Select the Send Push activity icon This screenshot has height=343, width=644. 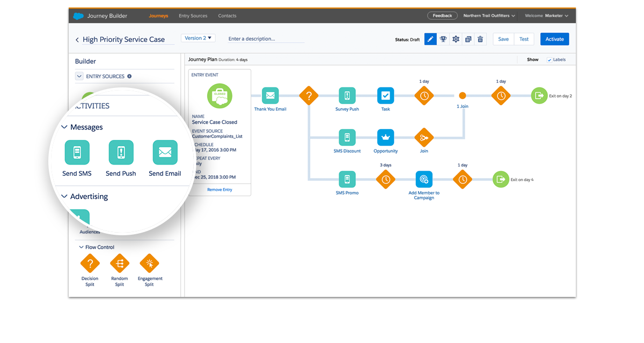click(x=121, y=152)
